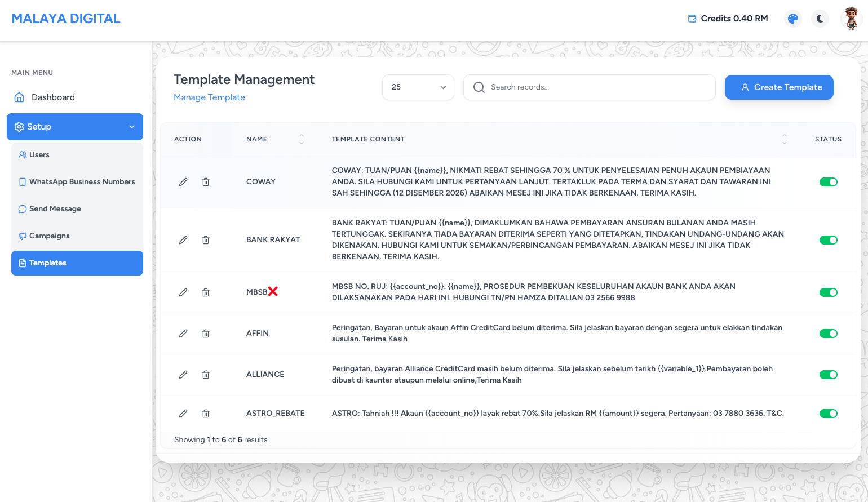Click the pencil icon for MBSB

[x=183, y=292]
